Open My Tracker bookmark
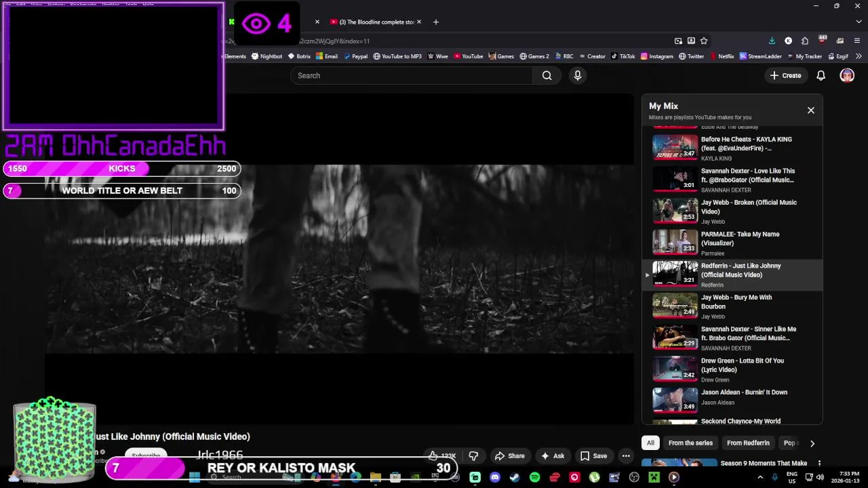The image size is (868, 488). [x=804, y=56]
